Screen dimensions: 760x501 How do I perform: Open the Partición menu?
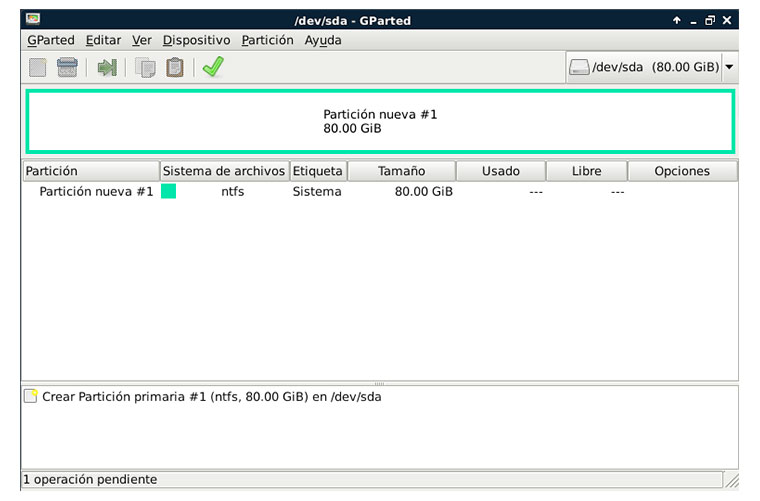click(268, 40)
